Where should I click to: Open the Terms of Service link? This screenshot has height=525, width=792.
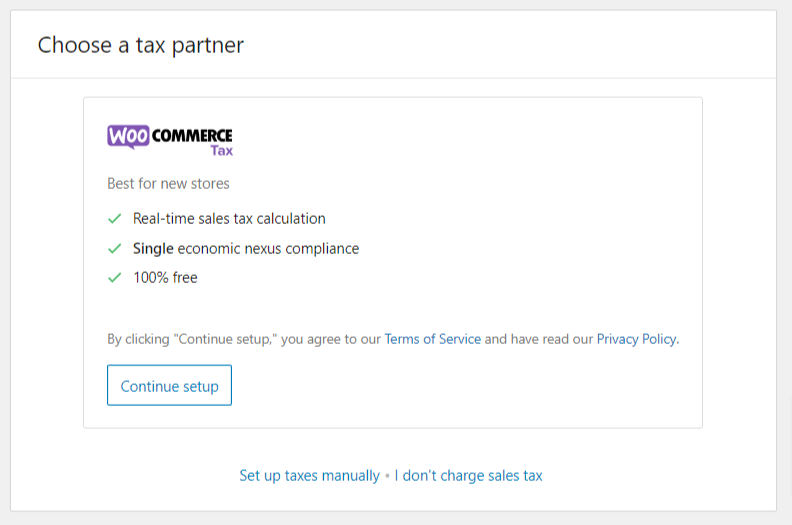(432, 339)
